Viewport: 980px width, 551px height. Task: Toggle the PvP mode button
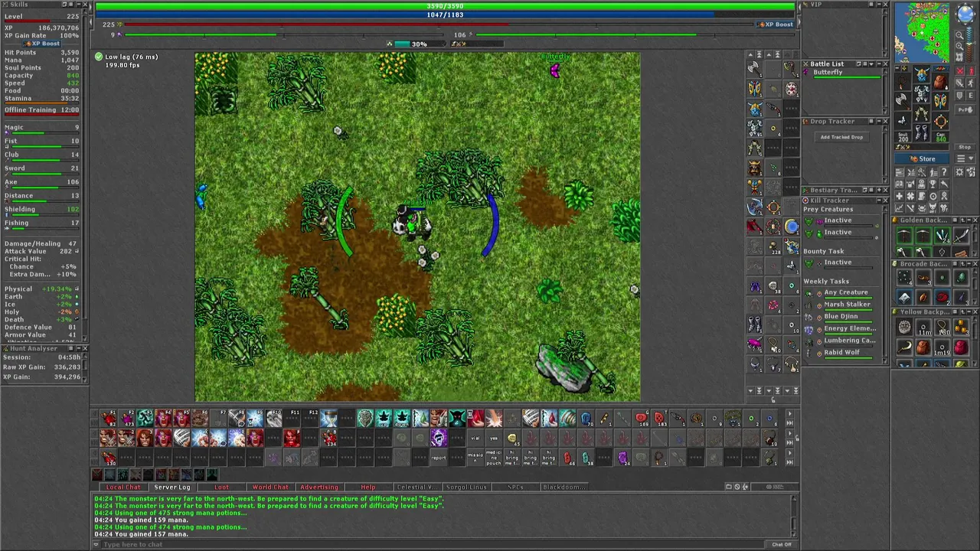pyautogui.click(x=965, y=109)
